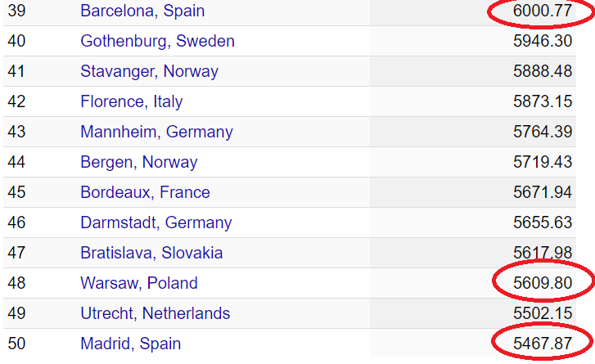Click Warsaw's circled value 5609.80

point(542,284)
